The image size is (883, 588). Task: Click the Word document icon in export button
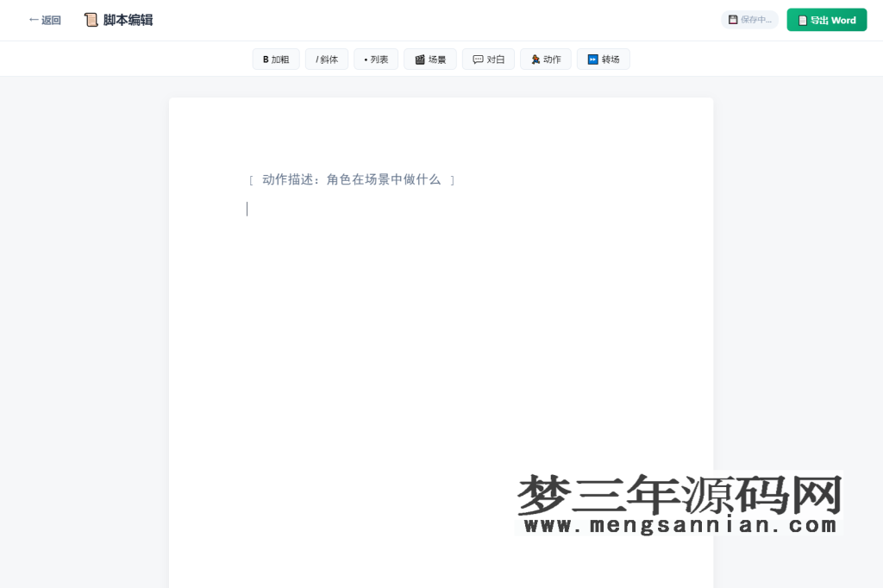[x=800, y=19]
